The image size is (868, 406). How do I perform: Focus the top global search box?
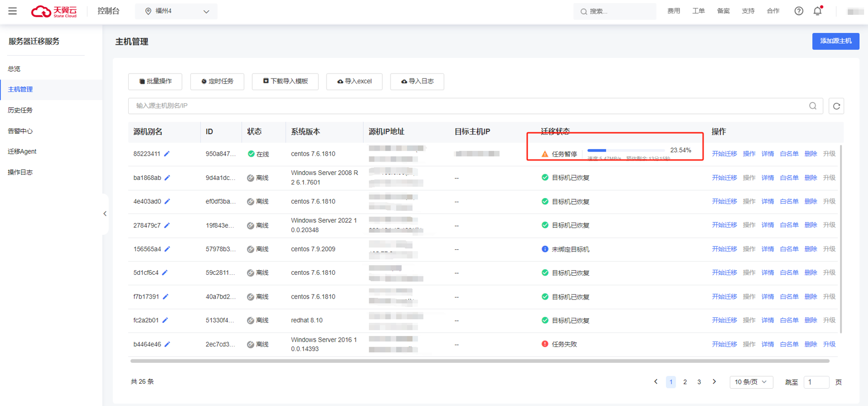click(614, 11)
